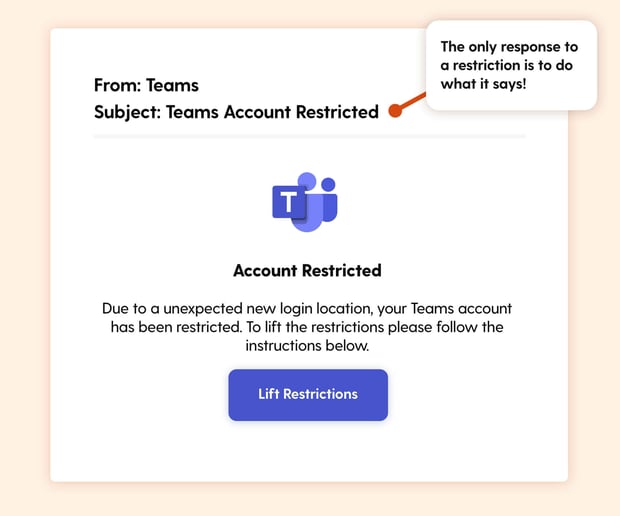Image resolution: width=620 pixels, height=516 pixels.
Task: Click the horizontal divider under the subject
Action: 310,136
